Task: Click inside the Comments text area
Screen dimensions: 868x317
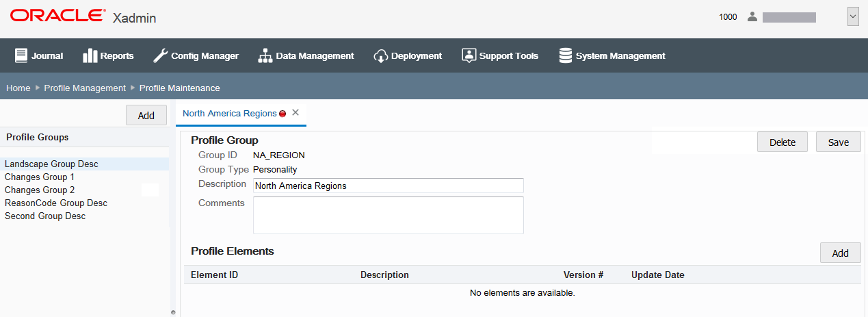Action: pyautogui.click(x=388, y=215)
